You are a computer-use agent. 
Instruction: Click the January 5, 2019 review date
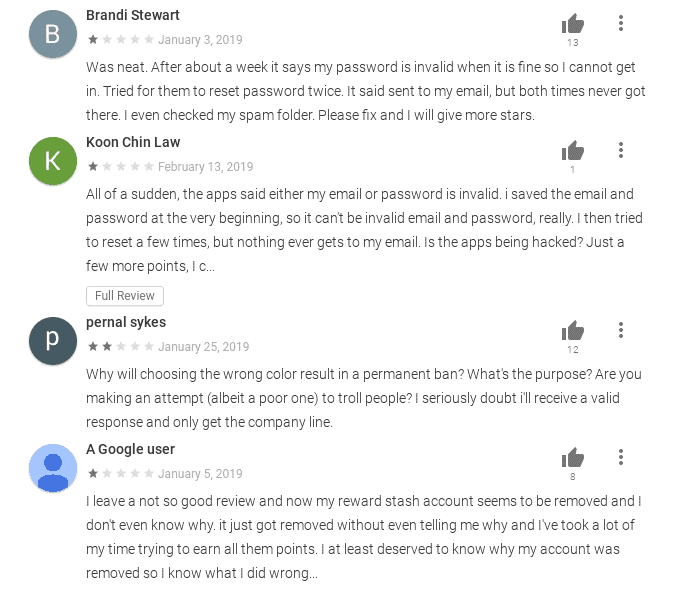200,474
